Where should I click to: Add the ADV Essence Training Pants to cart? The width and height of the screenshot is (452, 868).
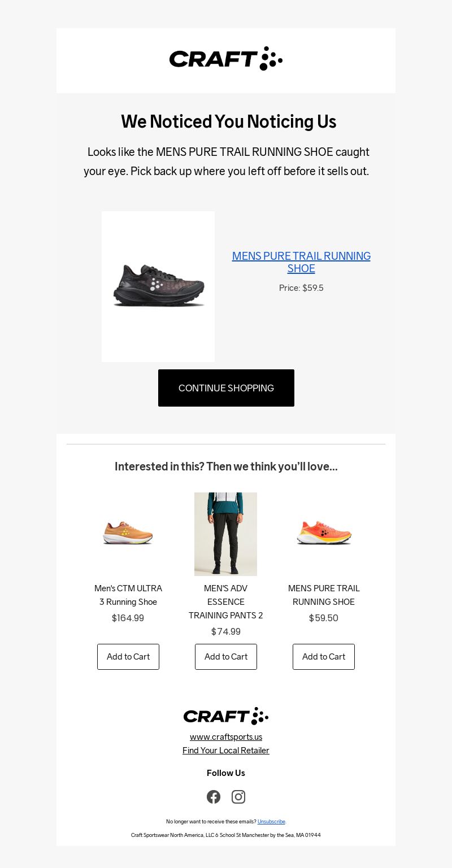pos(226,657)
